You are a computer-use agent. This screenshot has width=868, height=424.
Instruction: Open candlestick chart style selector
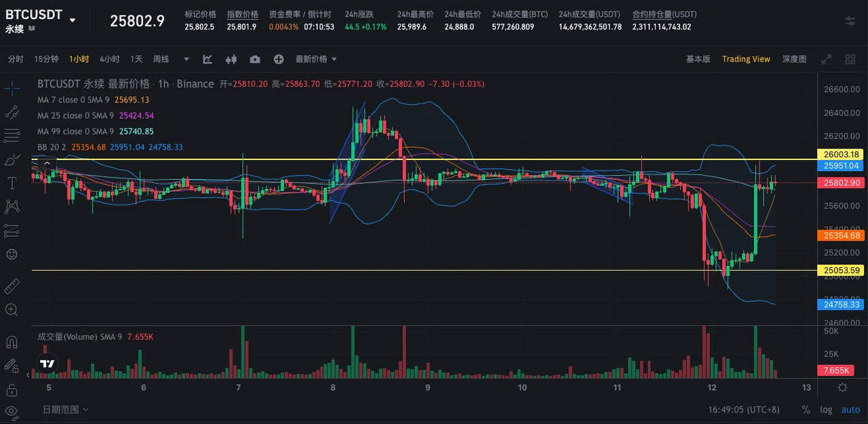(231, 60)
